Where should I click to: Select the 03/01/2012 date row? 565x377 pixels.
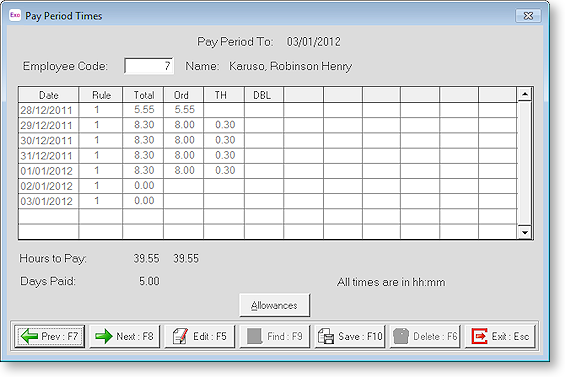268,201
